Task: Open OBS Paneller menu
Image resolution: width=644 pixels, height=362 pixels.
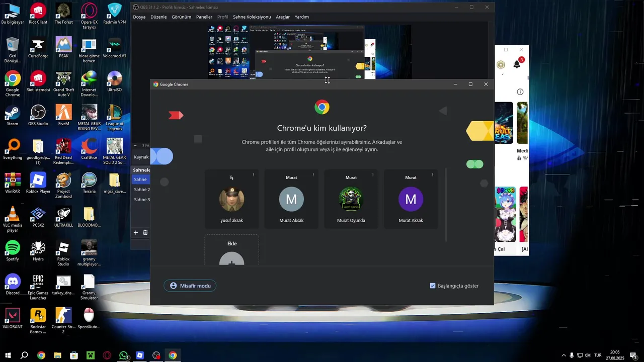Action: click(x=204, y=17)
